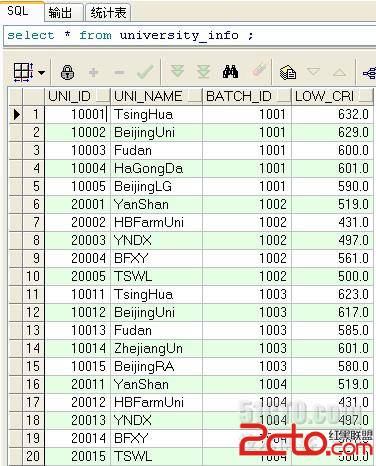Click the cell containing 10002
The width and height of the screenshot is (376, 466).
point(77,132)
